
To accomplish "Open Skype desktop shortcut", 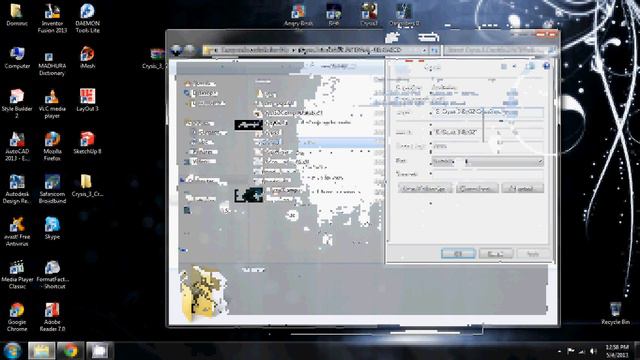I will point(52,228).
